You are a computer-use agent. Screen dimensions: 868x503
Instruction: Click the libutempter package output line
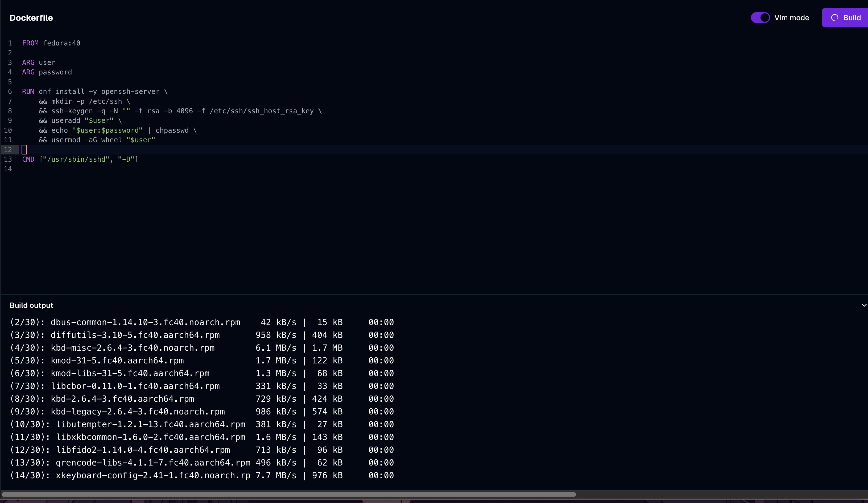[x=202, y=424]
